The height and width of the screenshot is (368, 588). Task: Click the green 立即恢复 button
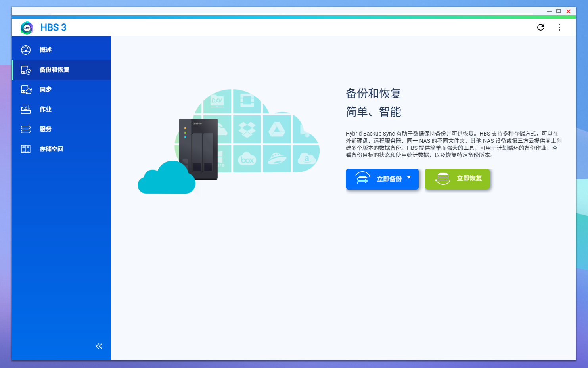pos(457,179)
